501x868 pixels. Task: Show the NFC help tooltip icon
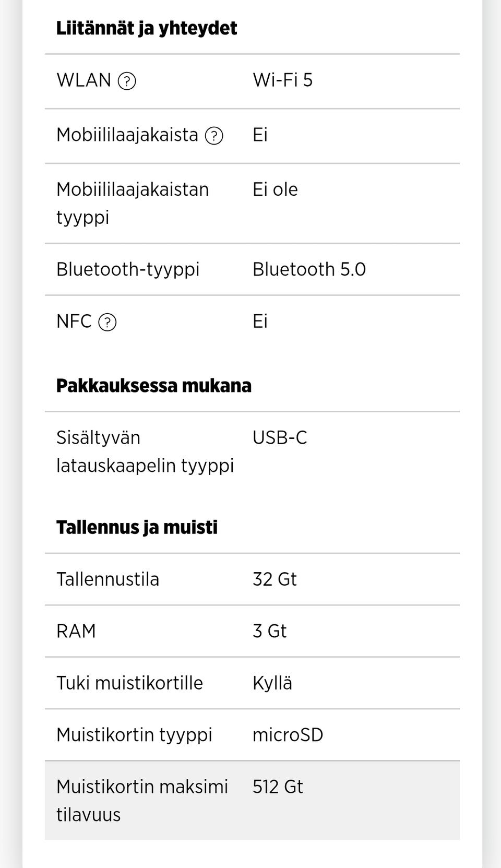coord(108,322)
